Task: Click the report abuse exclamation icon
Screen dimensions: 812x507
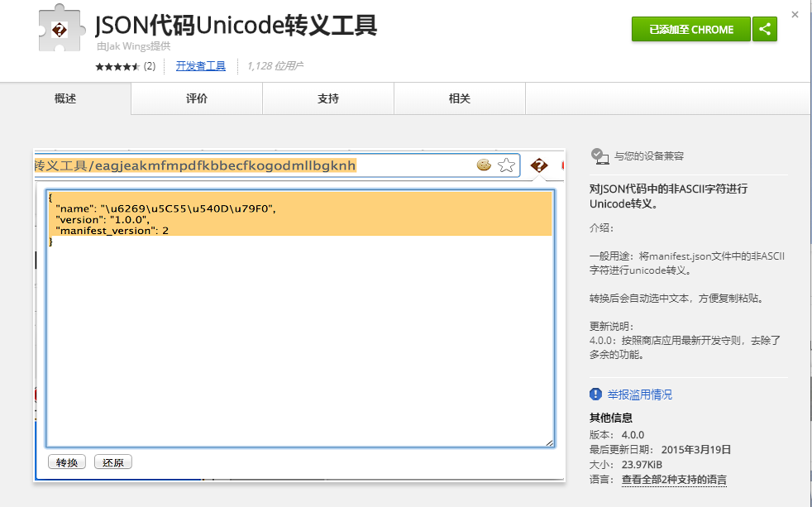Action: [x=595, y=394]
